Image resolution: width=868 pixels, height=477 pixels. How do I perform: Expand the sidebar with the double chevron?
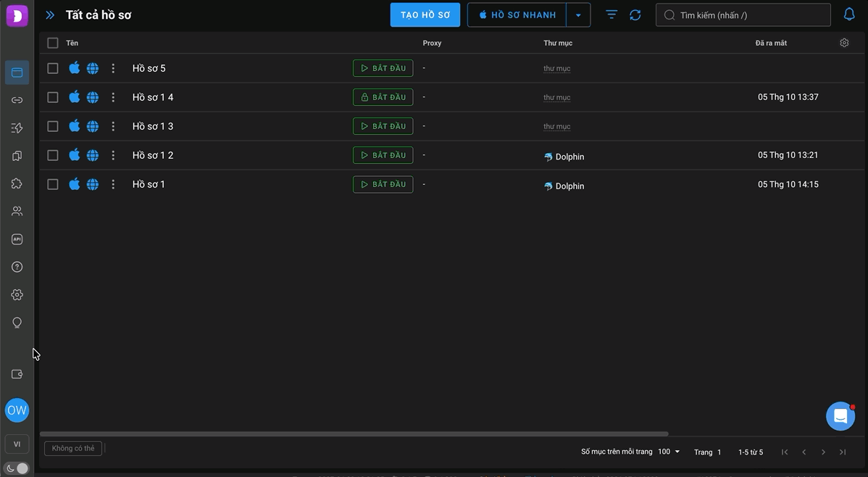(x=50, y=15)
